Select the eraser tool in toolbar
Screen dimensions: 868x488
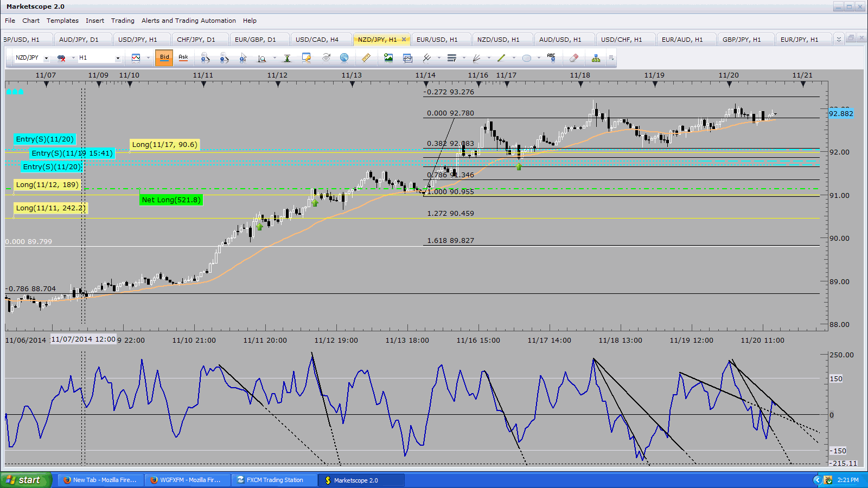[573, 57]
